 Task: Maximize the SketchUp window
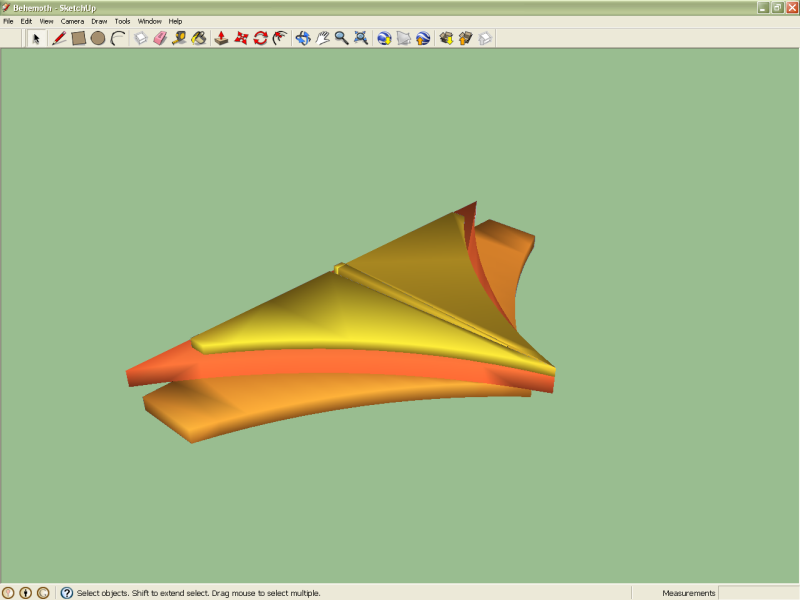click(x=778, y=8)
